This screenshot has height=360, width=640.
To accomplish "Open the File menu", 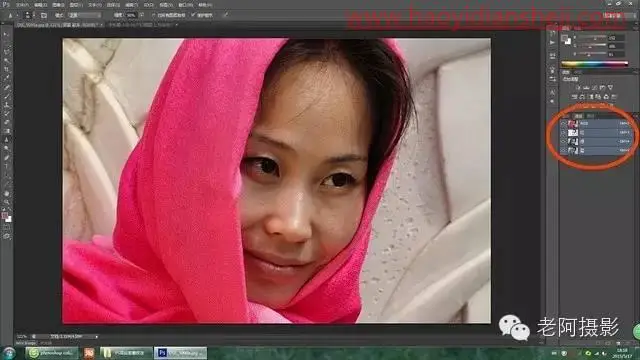I will tap(22, 5).
